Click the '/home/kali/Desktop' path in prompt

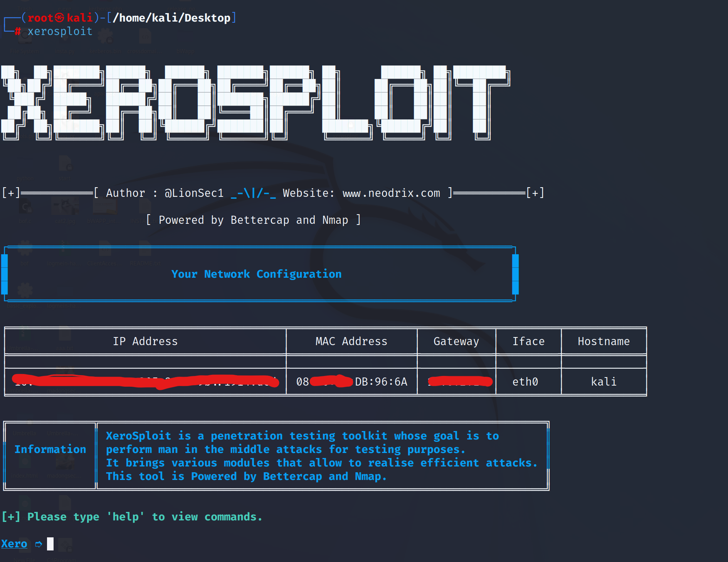tap(171, 18)
